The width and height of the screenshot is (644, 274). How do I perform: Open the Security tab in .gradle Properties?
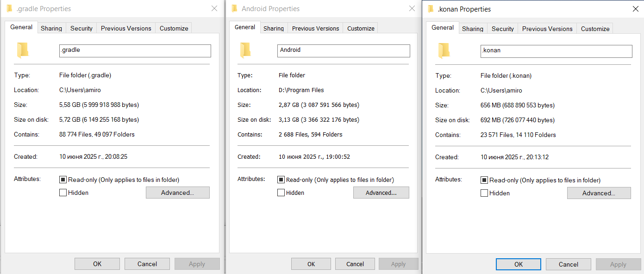(x=81, y=28)
